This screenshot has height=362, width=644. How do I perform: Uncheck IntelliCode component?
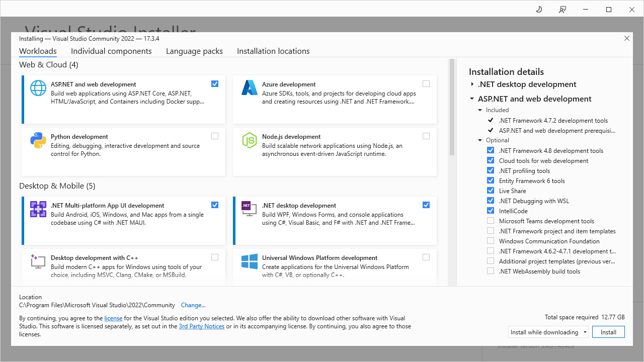(x=491, y=211)
